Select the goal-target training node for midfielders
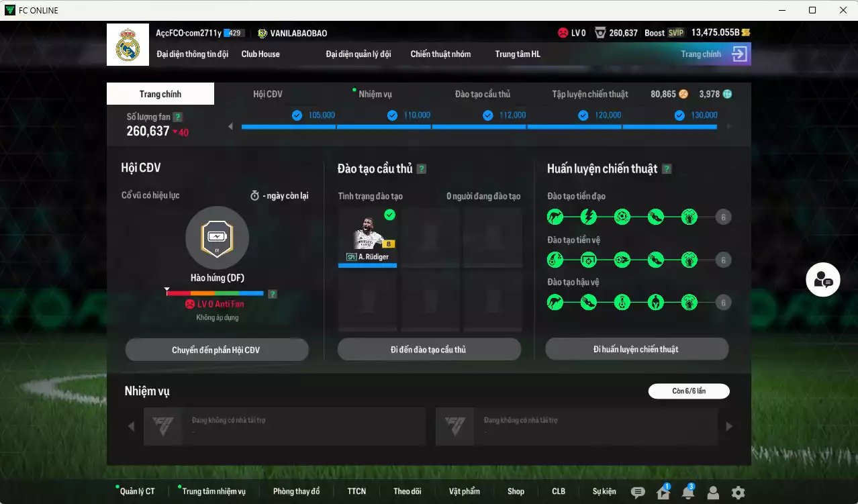858x504 pixels. 589,260
